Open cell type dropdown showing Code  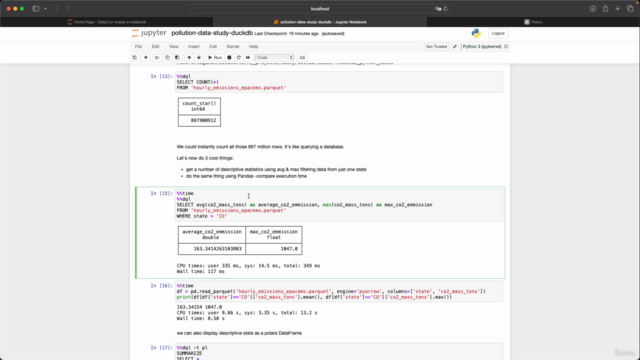click(274, 58)
